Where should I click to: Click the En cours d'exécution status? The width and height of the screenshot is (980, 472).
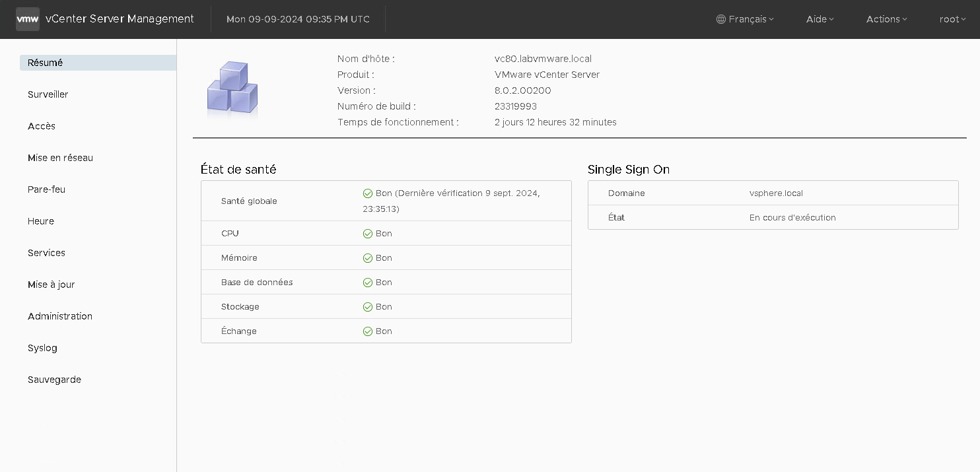coord(792,218)
